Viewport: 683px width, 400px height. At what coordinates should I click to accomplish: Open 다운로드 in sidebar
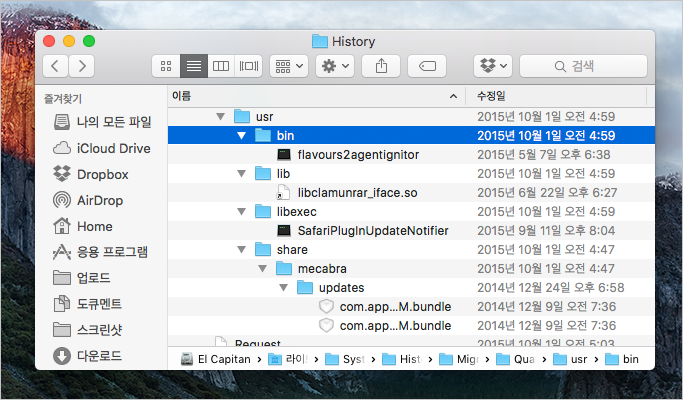pyautogui.click(x=87, y=356)
